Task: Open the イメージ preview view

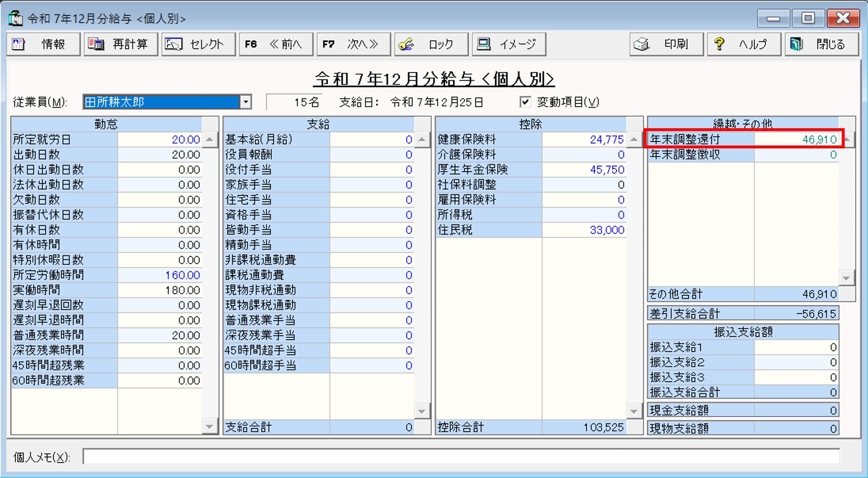Action: pos(509,44)
